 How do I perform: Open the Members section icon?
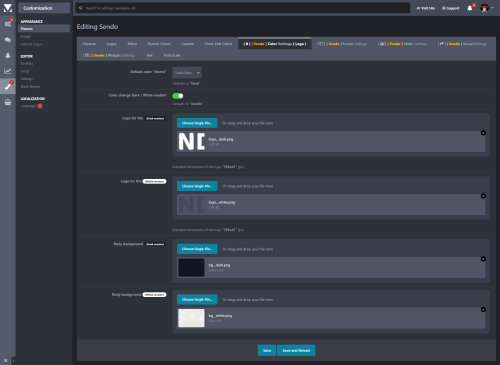[x=8, y=55]
